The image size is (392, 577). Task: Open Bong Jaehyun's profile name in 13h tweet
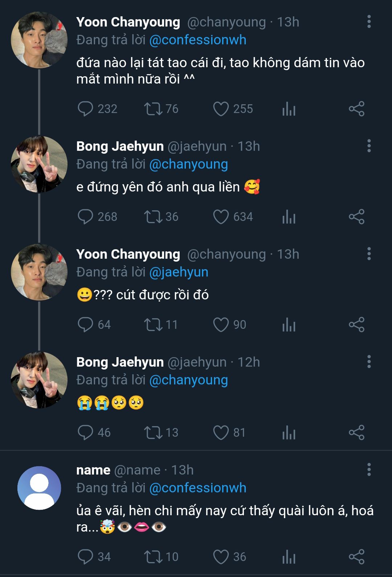tap(120, 146)
